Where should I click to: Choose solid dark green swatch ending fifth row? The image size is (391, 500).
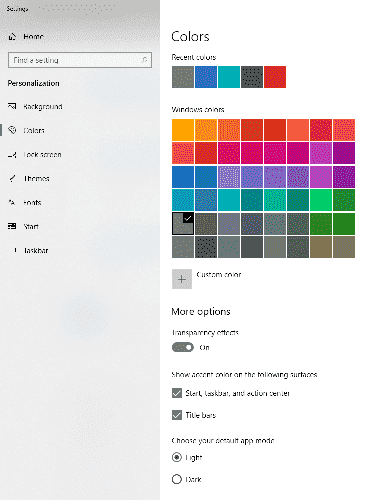[344, 224]
